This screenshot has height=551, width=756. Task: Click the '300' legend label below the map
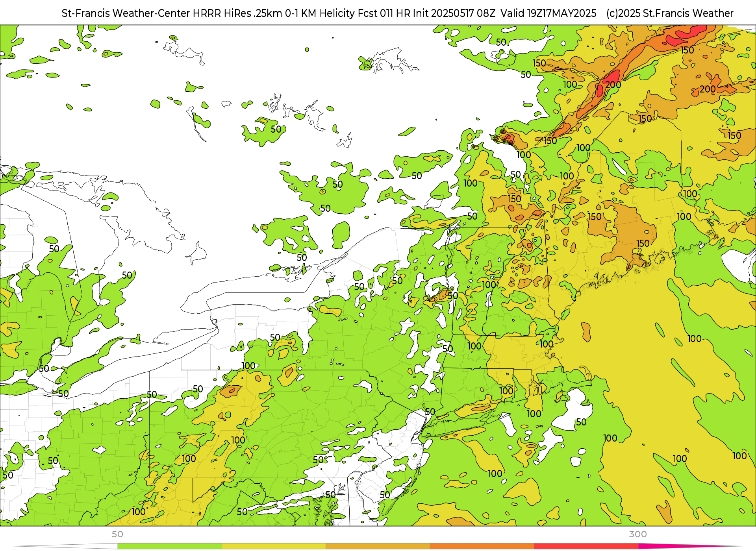click(638, 534)
